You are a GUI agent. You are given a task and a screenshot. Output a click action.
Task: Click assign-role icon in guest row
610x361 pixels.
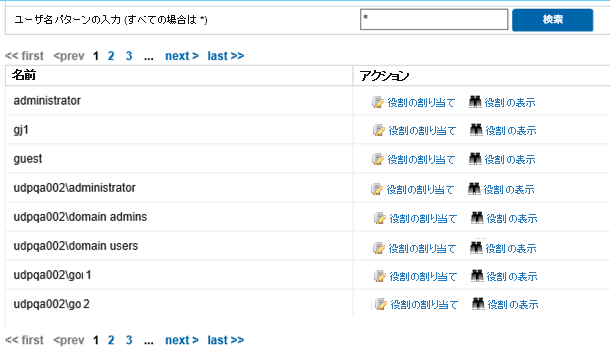click(378, 159)
